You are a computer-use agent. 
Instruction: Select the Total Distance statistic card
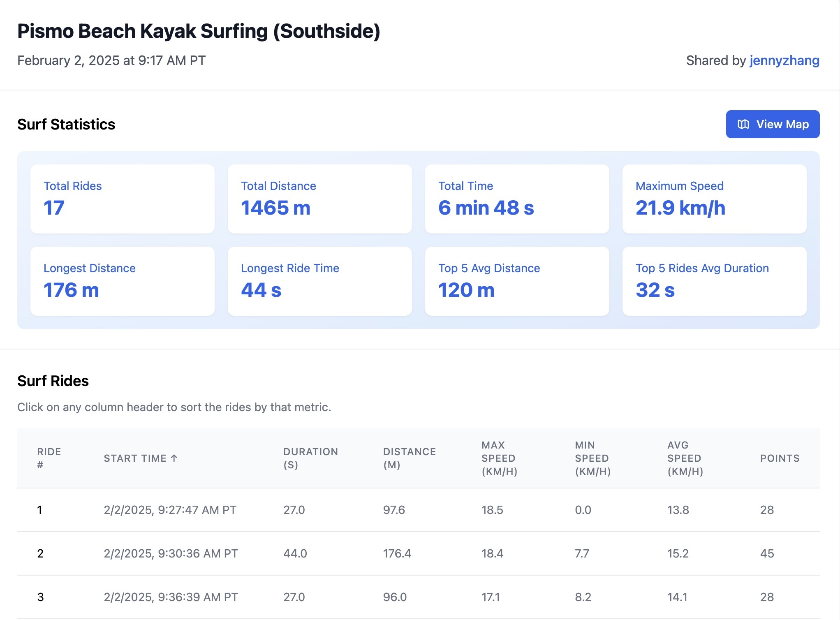(x=319, y=199)
